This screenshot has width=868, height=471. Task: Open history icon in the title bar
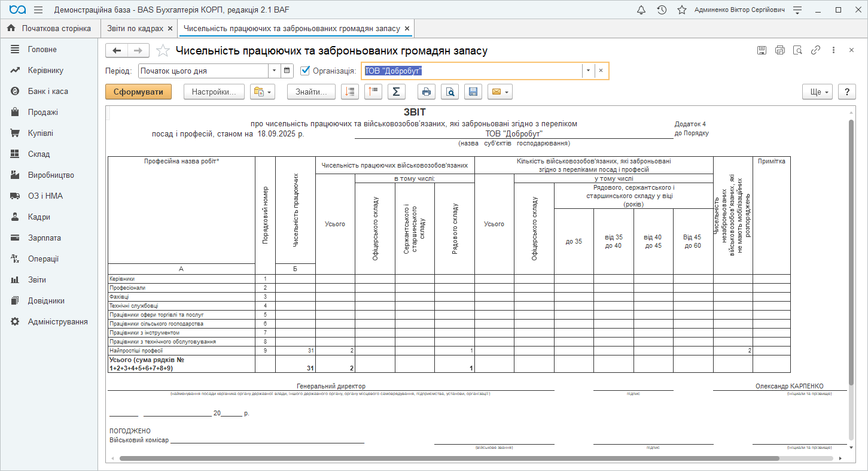(x=662, y=10)
